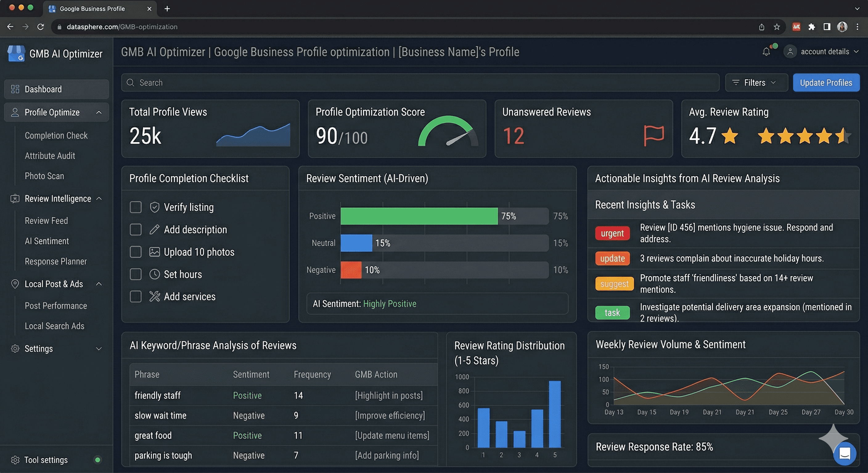Open the account details dropdown

pyautogui.click(x=824, y=51)
